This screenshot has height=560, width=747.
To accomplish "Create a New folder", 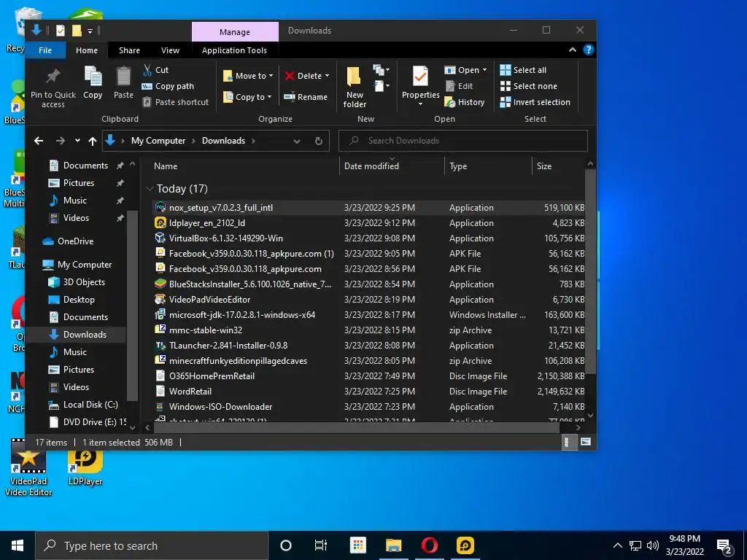I will (355, 87).
